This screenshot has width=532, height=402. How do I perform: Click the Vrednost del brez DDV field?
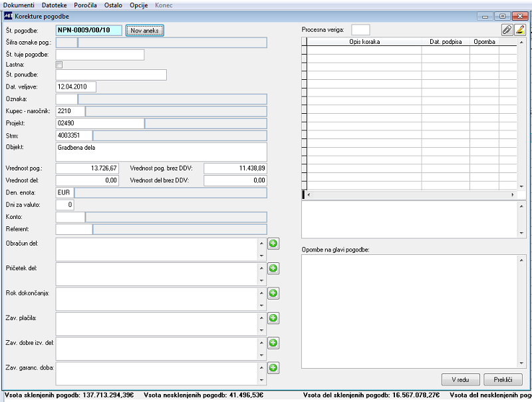point(235,180)
